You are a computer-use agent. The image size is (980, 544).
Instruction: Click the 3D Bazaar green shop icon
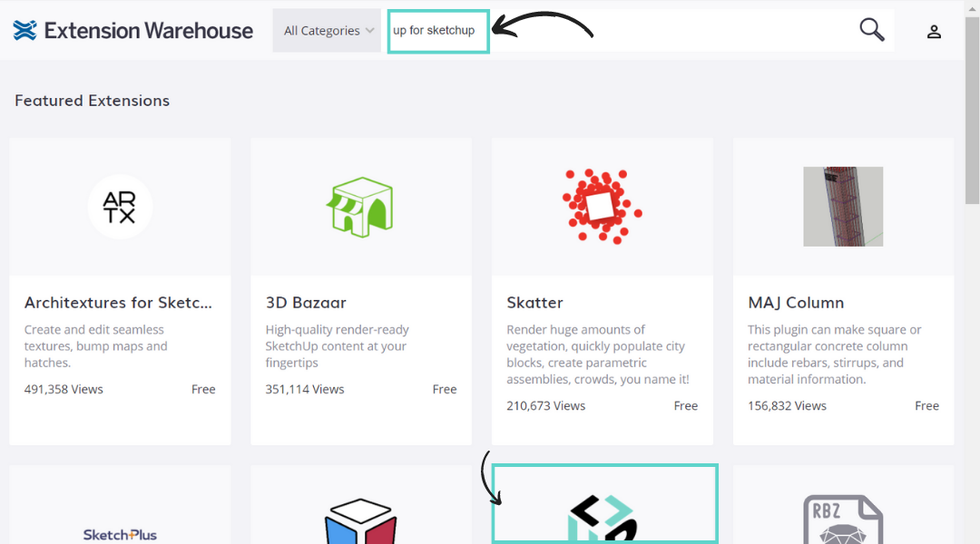point(360,207)
